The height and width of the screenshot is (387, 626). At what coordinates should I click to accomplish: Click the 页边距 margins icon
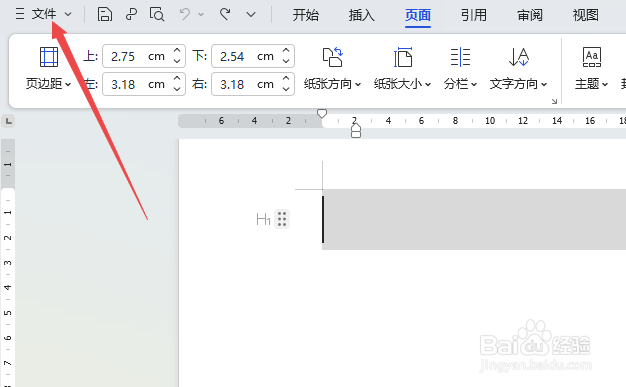[49, 57]
